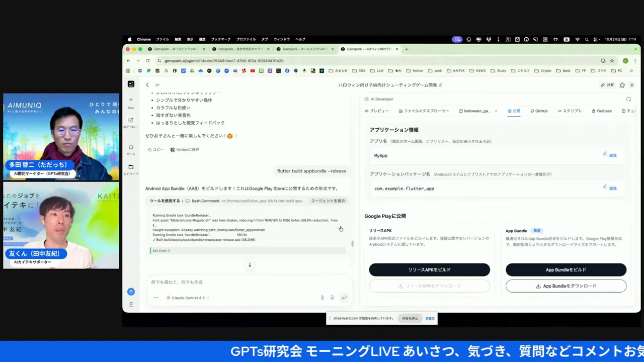This screenshot has height=362, width=644.
Task: Favorite the project with the star icon
Action: 622,85
